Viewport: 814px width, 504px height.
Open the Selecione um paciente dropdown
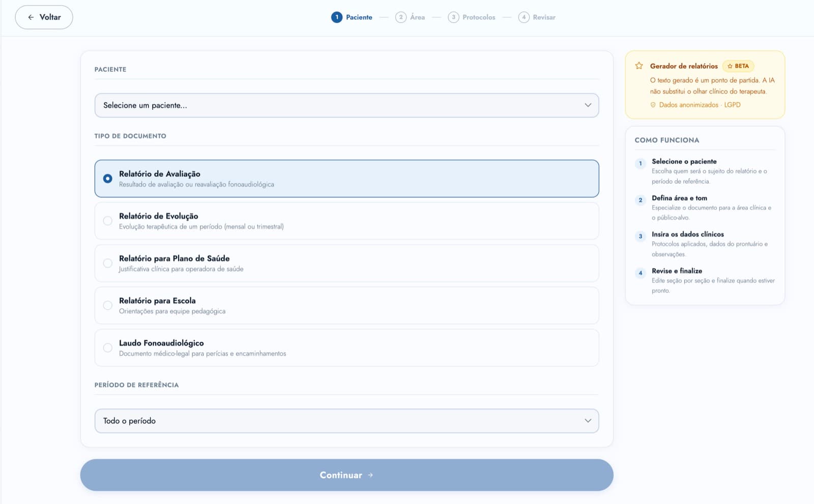[x=346, y=105]
